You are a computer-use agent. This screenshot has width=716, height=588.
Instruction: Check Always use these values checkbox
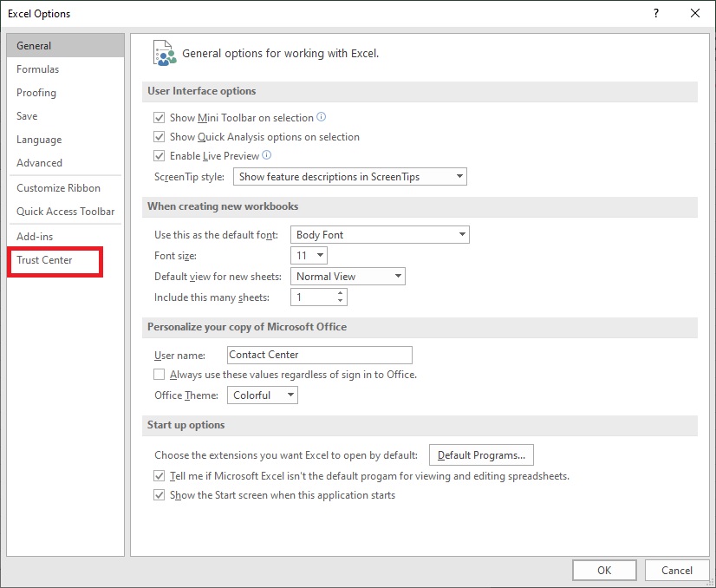pos(159,375)
